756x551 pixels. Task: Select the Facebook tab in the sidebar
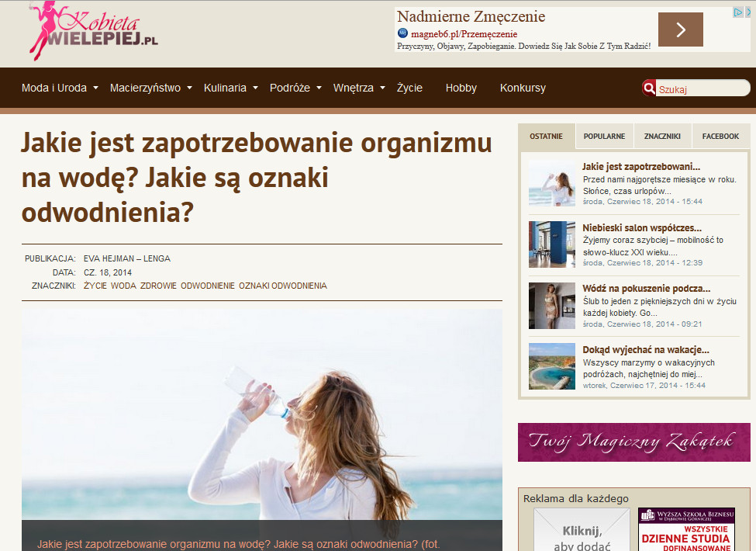[x=720, y=136]
